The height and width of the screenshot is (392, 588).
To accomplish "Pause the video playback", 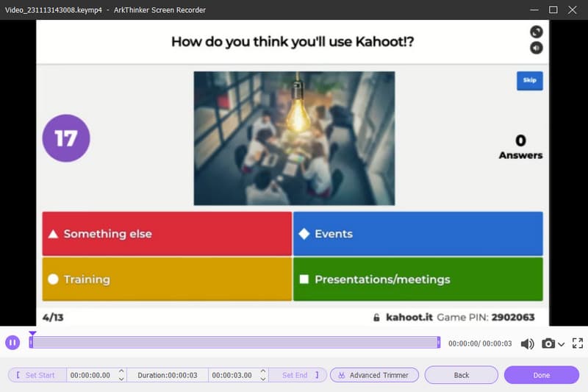I will (12, 343).
